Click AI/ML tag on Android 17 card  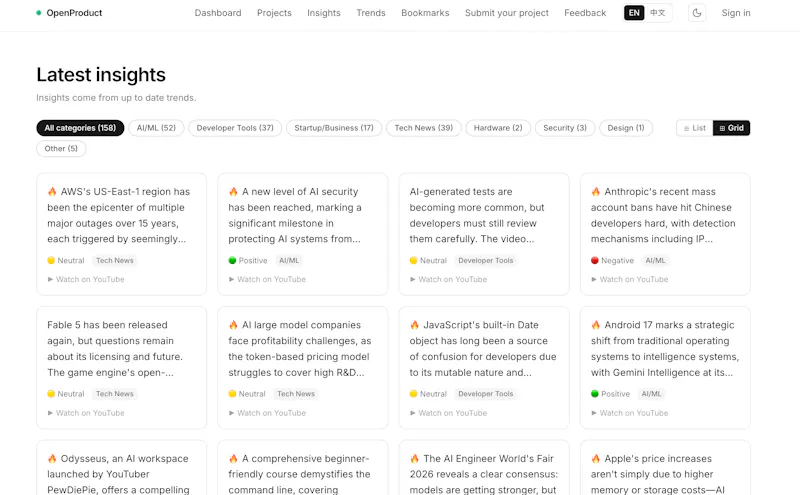point(652,394)
